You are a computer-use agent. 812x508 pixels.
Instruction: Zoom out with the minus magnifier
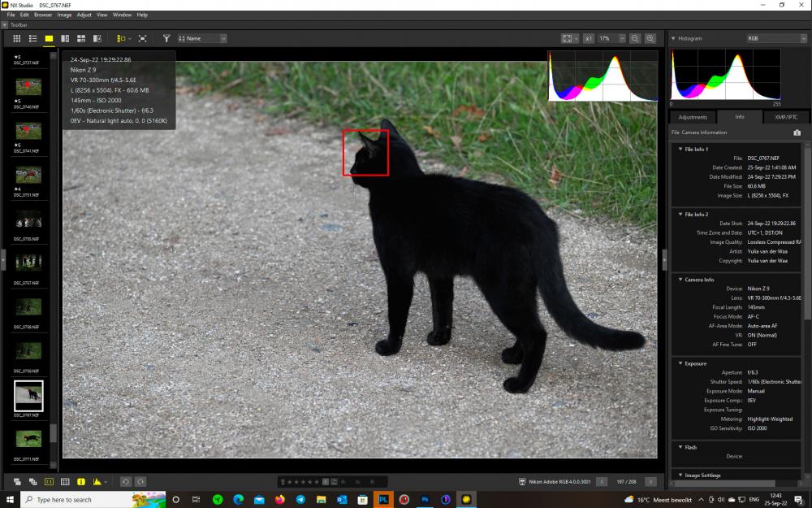point(635,38)
